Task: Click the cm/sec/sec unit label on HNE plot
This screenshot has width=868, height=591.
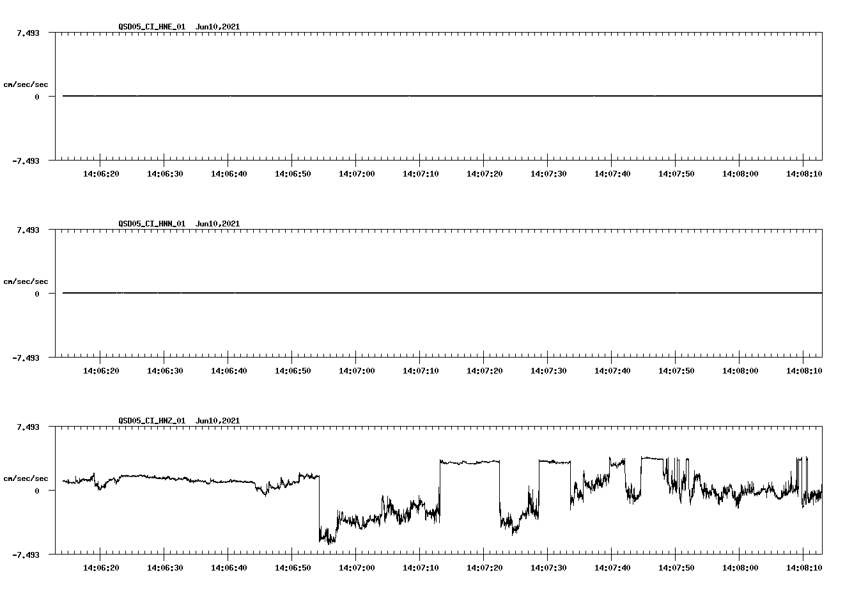Action: [26, 84]
